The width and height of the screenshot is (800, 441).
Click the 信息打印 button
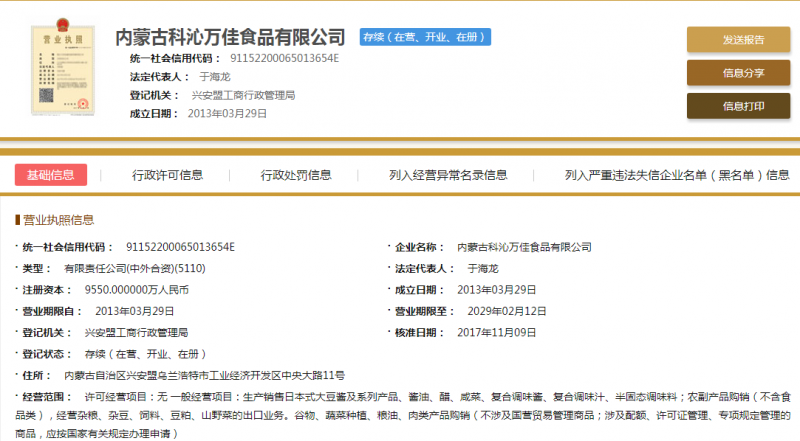point(738,106)
